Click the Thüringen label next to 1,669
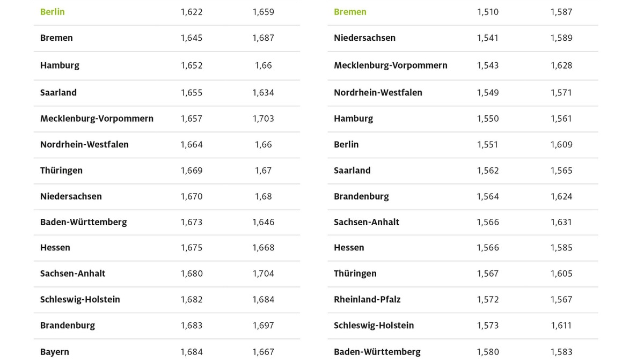 tap(61, 171)
